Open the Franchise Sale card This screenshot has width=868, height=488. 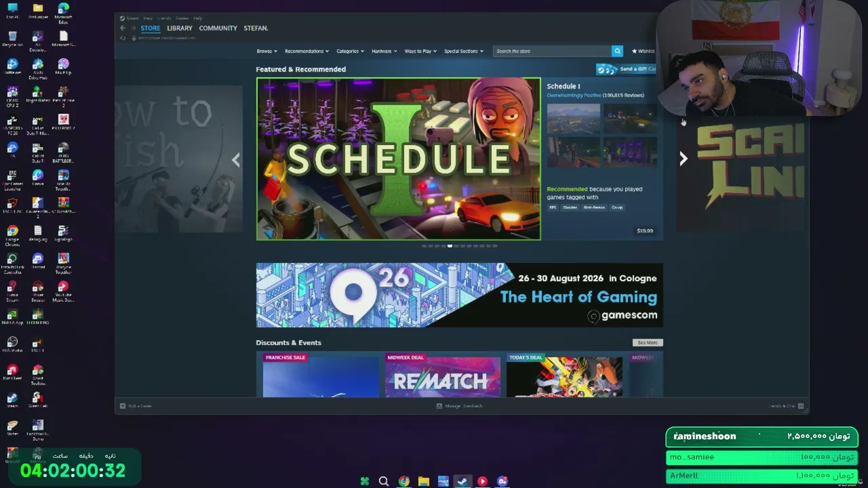[x=321, y=375]
